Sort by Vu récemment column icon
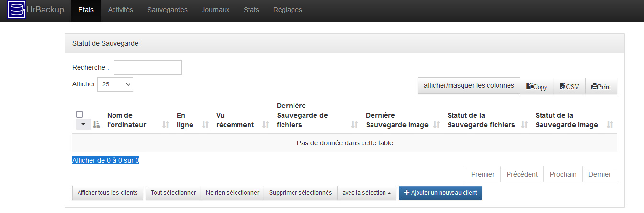Screen dimensions: 644x213 266,125
